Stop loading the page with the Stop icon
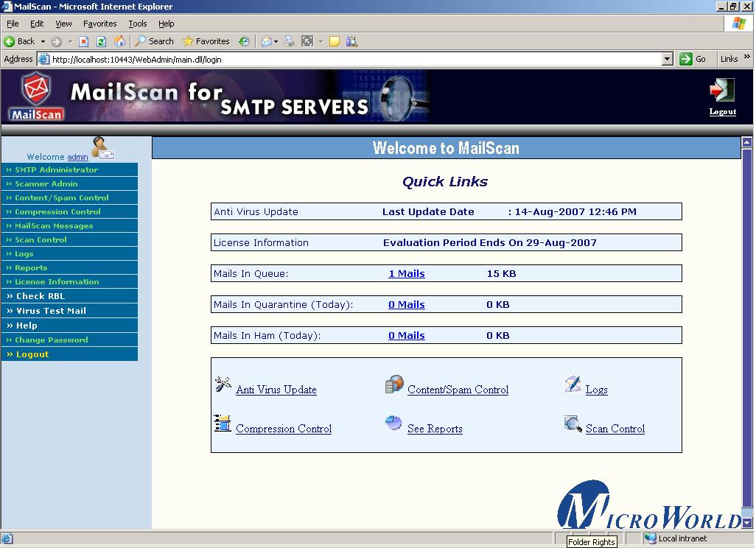Viewport: 756px width, 548px height. coord(83,41)
